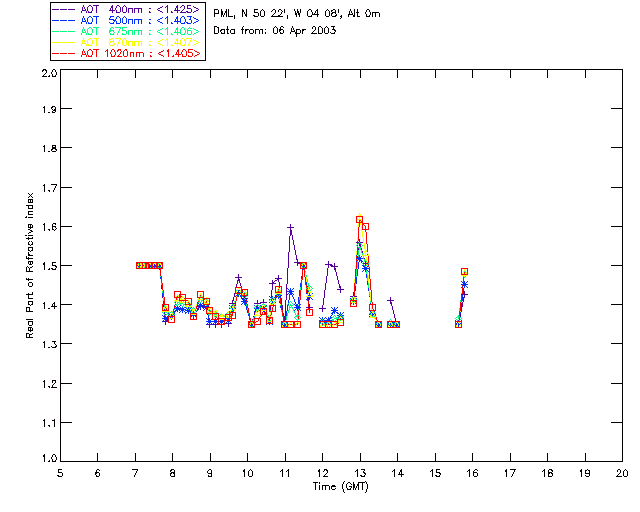Click the highest red square marker near 13 GMT
This screenshot has width=640, height=512.
359,220
